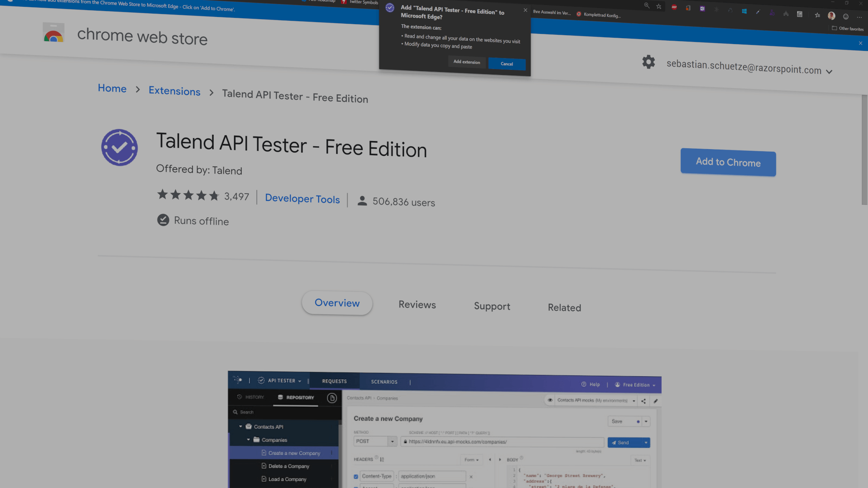Open the Office extension icon
Image resolution: width=868 pixels, height=488 pixels.
688,8
